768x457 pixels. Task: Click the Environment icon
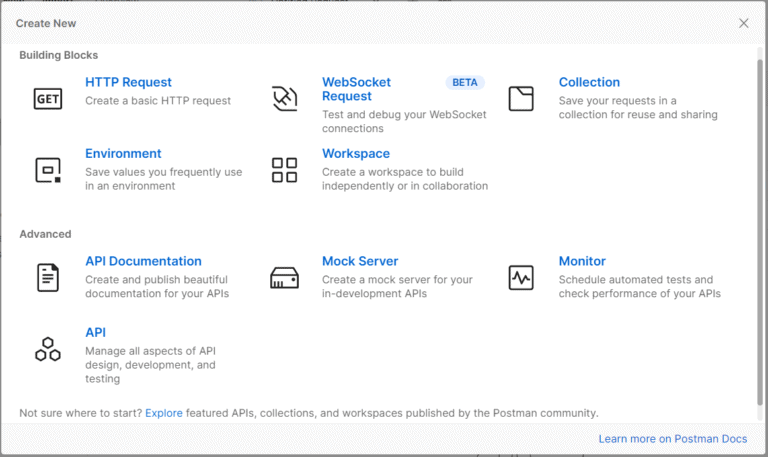(48, 170)
